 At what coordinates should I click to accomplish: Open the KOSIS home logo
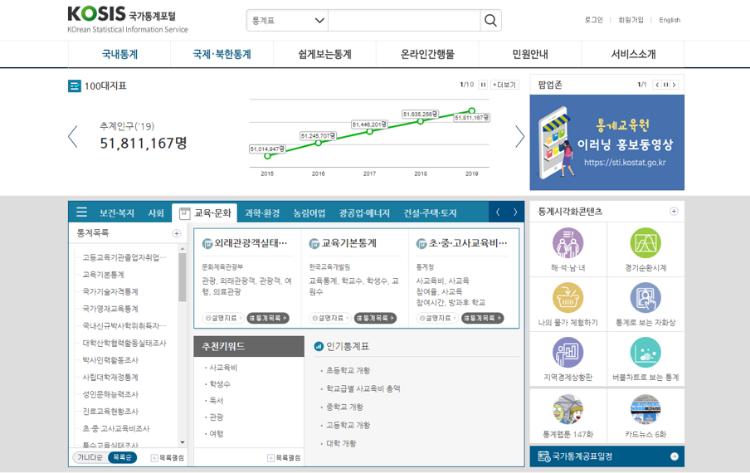(128, 19)
